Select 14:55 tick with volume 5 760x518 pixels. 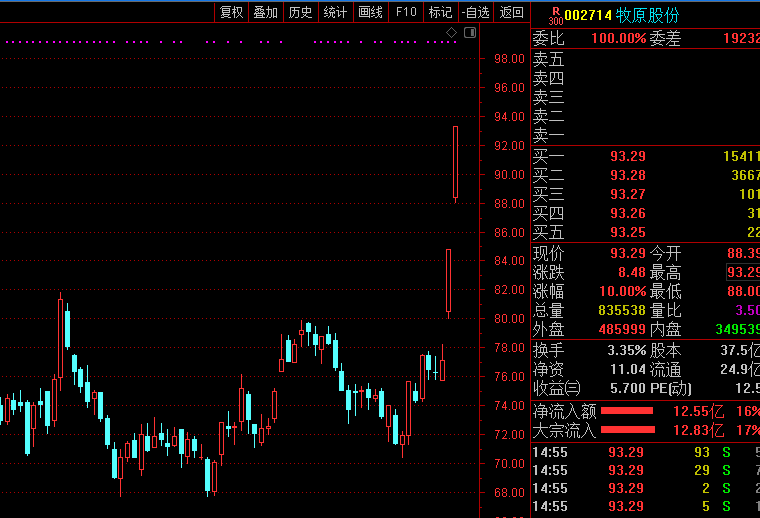(x=646, y=506)
